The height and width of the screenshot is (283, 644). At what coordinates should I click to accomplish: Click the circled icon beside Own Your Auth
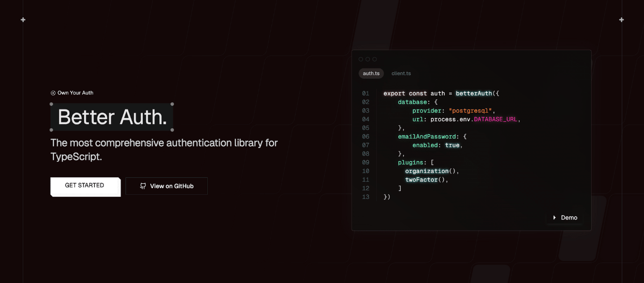pyautogui.click(x=53, y=93)
